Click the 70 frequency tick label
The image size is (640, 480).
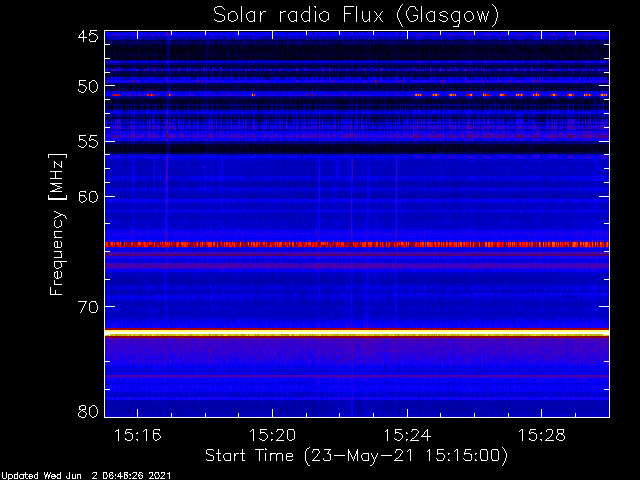[x=88, y=307]
